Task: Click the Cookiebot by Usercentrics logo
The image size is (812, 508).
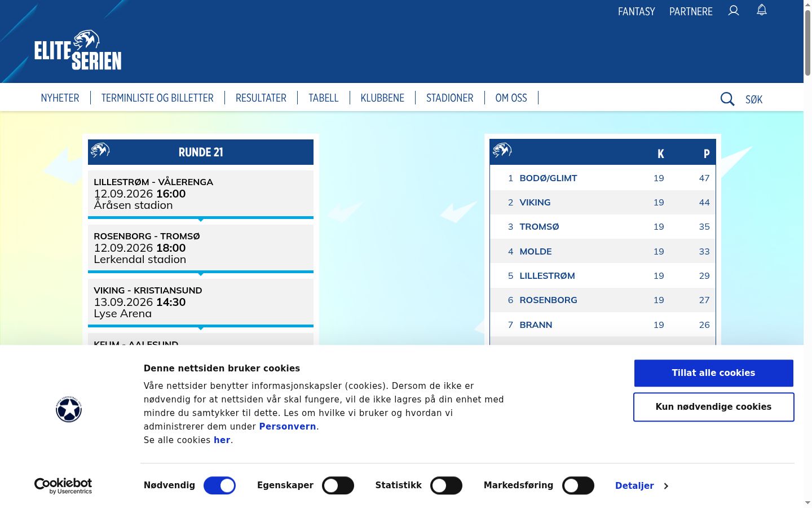Action: [x=63, y=486]
